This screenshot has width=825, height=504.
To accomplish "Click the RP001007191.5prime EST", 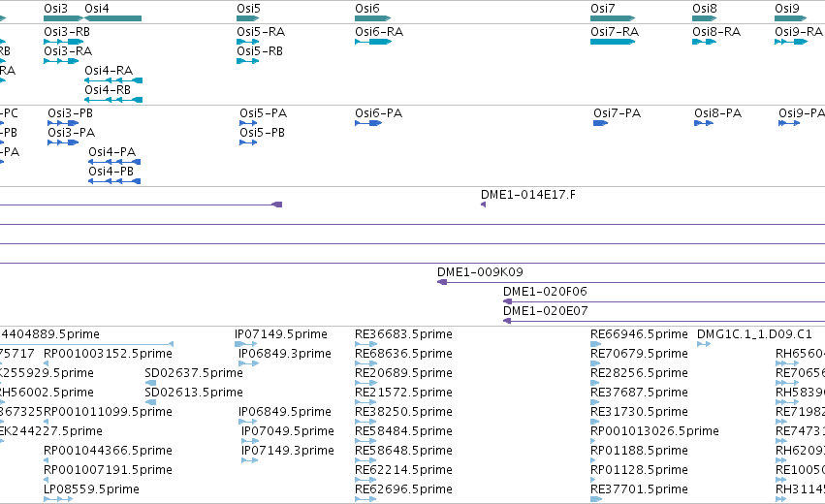I will click(47, 480).
